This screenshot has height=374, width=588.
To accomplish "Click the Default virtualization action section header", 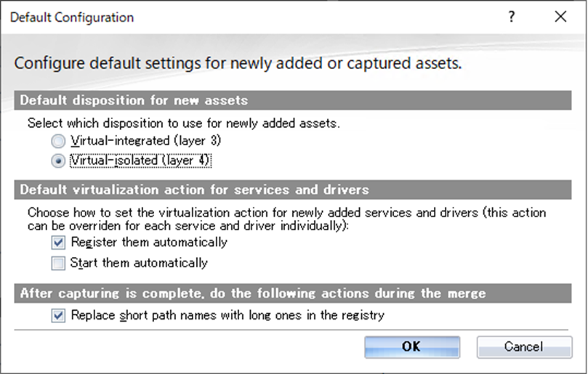I will click(195, 190).
